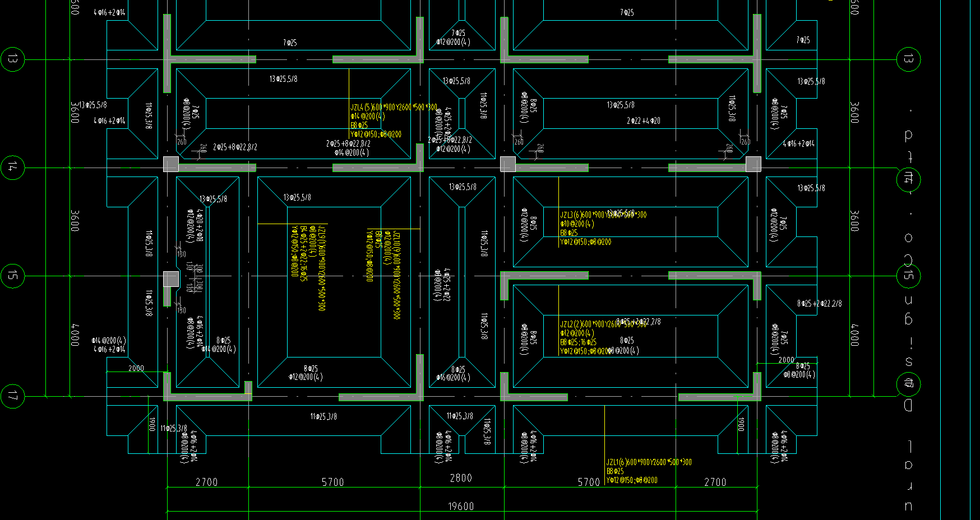Pick the gray column square on axis 15

click(171, 279)
